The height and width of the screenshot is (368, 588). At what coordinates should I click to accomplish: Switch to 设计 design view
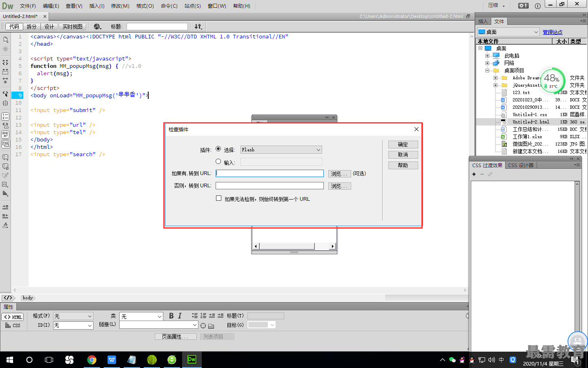(49, 27)
